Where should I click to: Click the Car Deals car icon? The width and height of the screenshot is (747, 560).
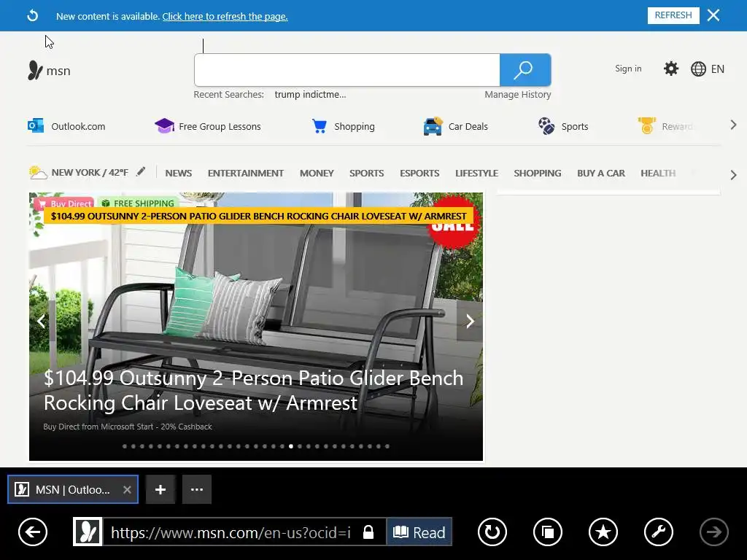pyautogui.click(x=433, y=126)
